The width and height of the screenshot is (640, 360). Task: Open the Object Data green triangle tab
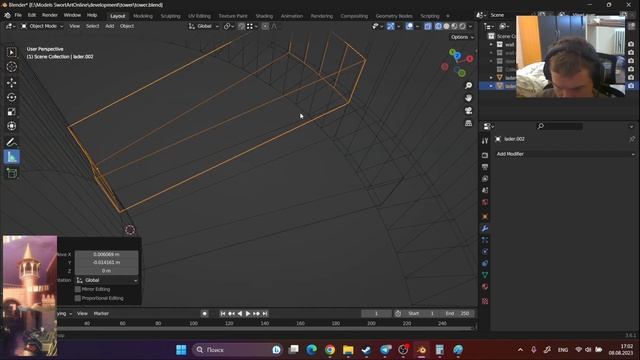click(485, 275)
